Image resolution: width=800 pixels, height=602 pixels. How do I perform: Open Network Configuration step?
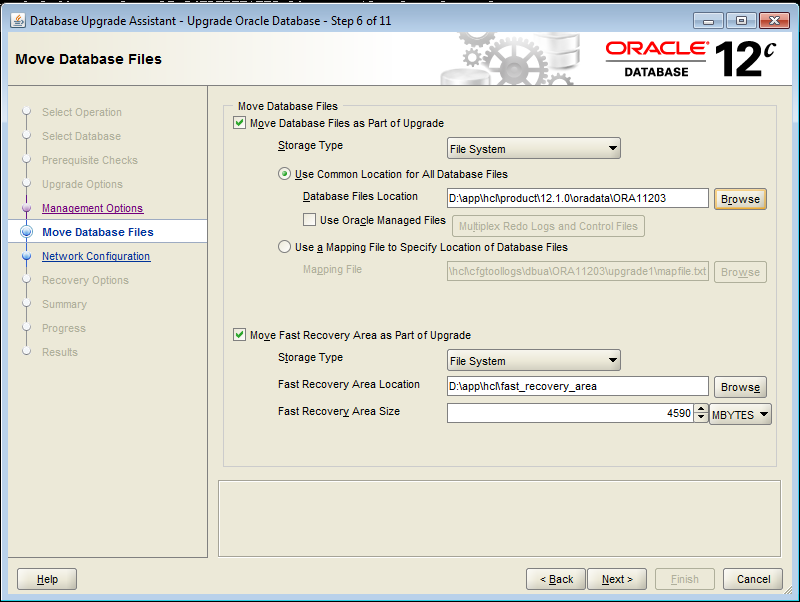point(95,256)
